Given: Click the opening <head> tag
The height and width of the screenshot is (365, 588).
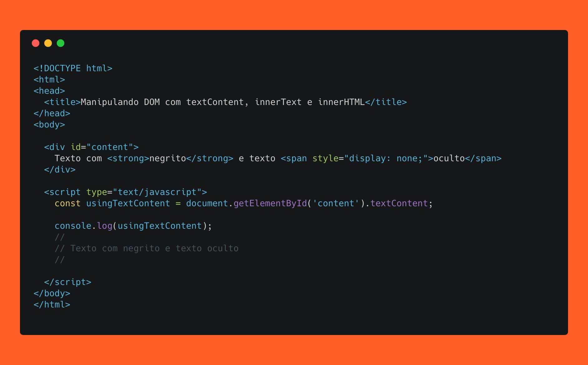Looking at the screenshot, I should [x=49, y=91].
